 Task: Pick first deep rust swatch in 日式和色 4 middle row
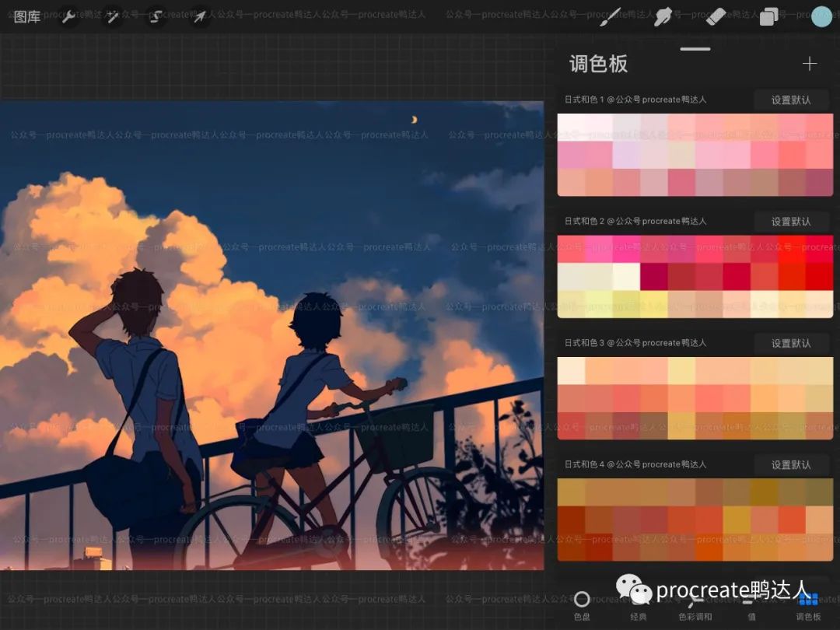coord(571,520)
